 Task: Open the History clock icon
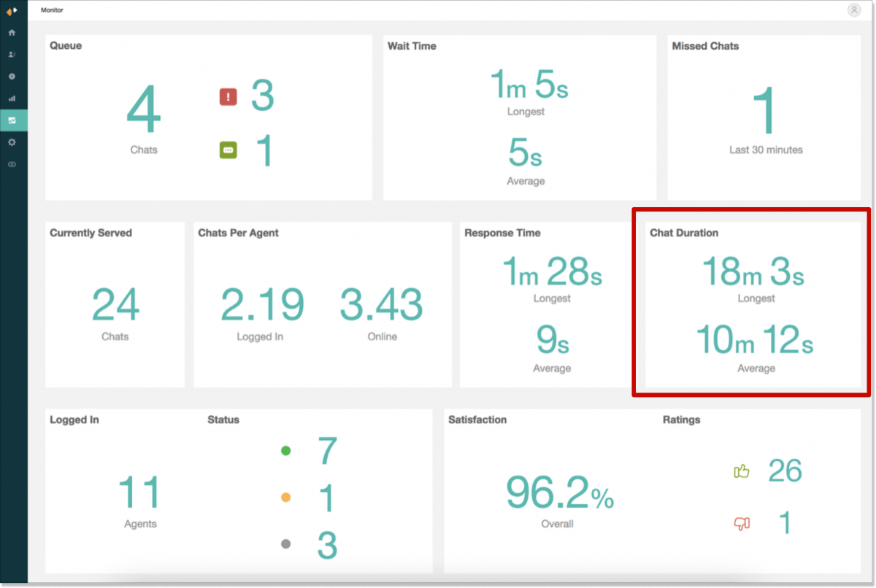12,76
